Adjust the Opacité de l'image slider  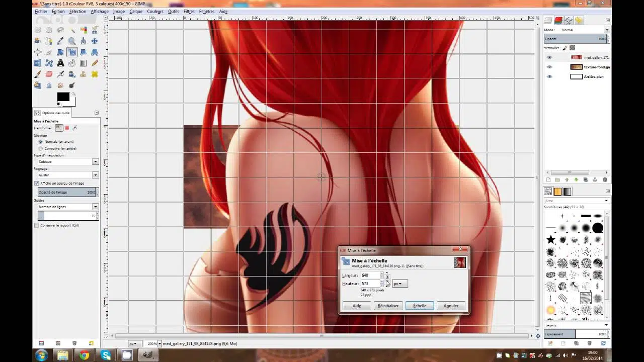pos(68,192)
